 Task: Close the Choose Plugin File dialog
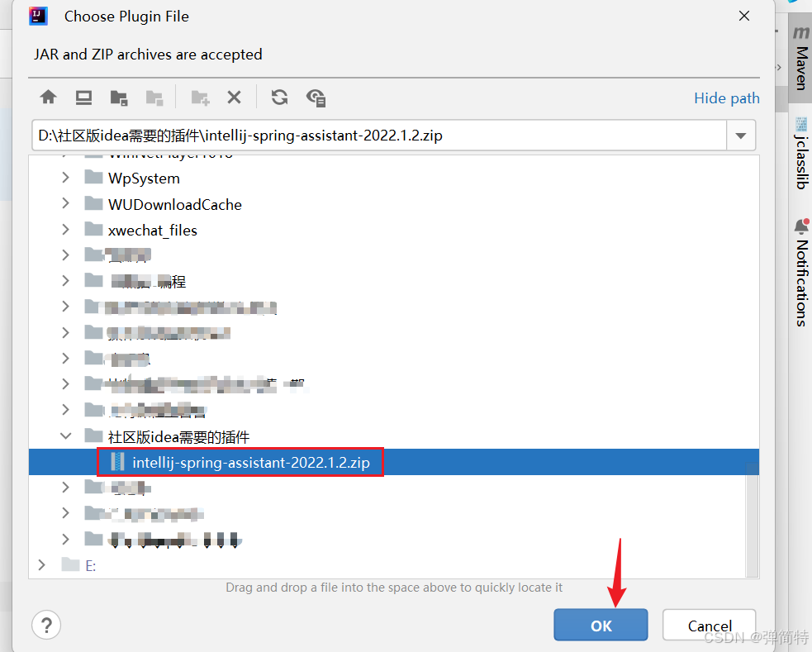744,16
